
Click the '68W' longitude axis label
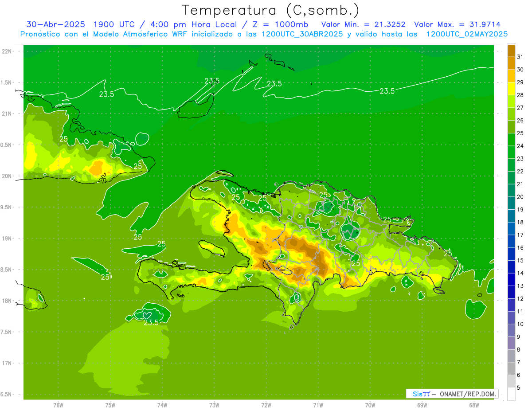474,405
